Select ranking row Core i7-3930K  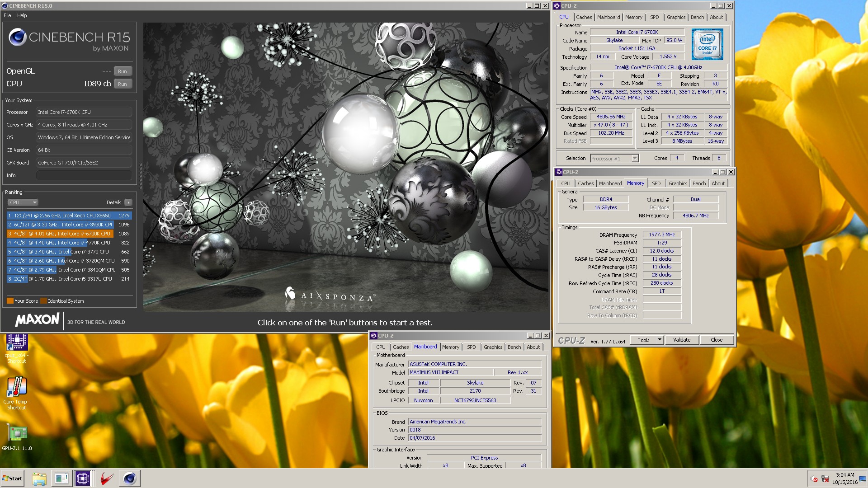69,225
